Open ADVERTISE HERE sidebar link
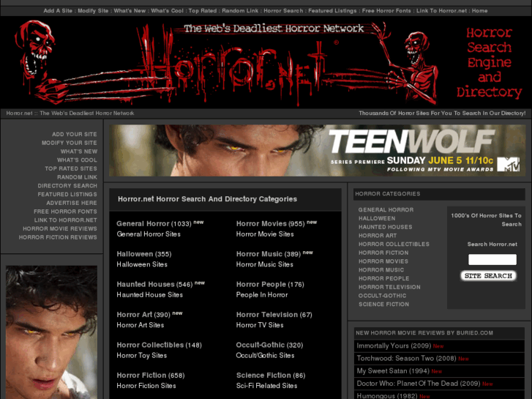532x399 pixels. pos(72,203)
